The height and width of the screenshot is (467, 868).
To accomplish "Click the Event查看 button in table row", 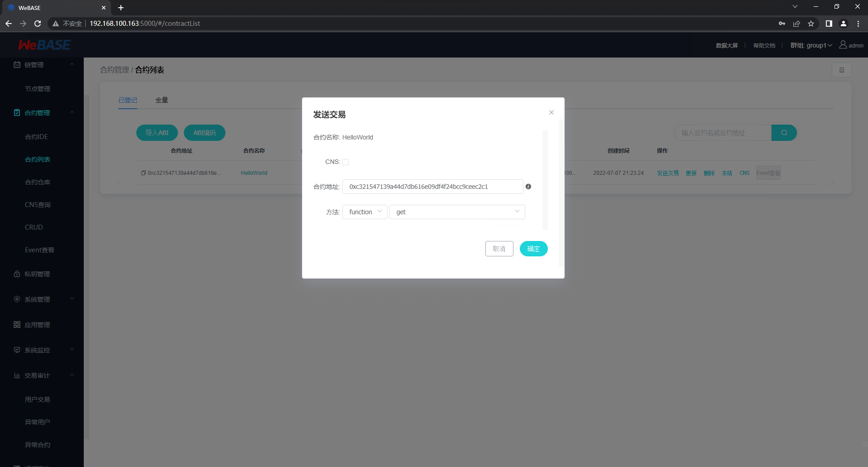I will pyautogui.click(x=768, y=173).
